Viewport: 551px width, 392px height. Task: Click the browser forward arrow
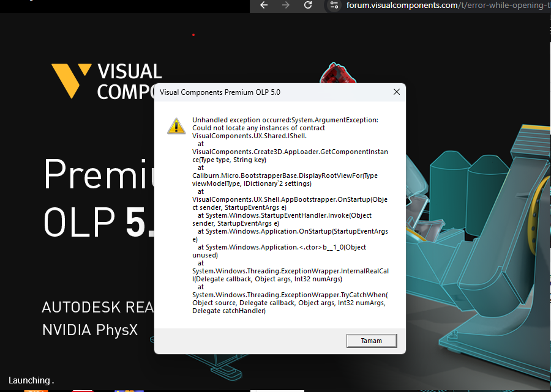click(x=286, y=5)
